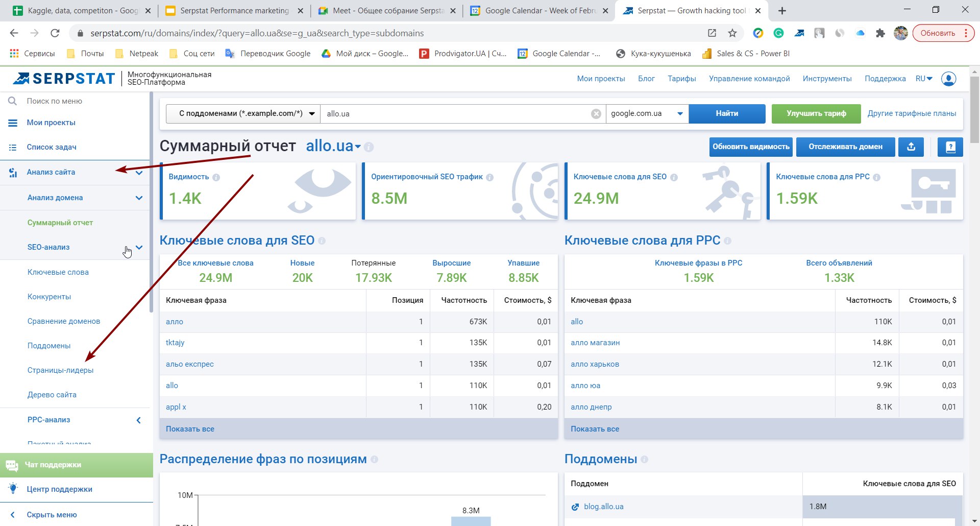Go back in browser history
The height and width of the screenshot is (526, 980).
[14, 33]
